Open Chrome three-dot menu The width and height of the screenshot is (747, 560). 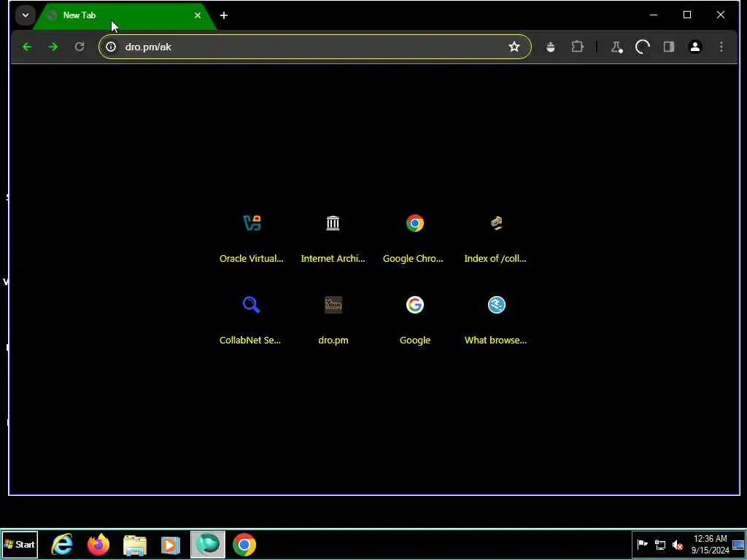(x=721, y=47)
